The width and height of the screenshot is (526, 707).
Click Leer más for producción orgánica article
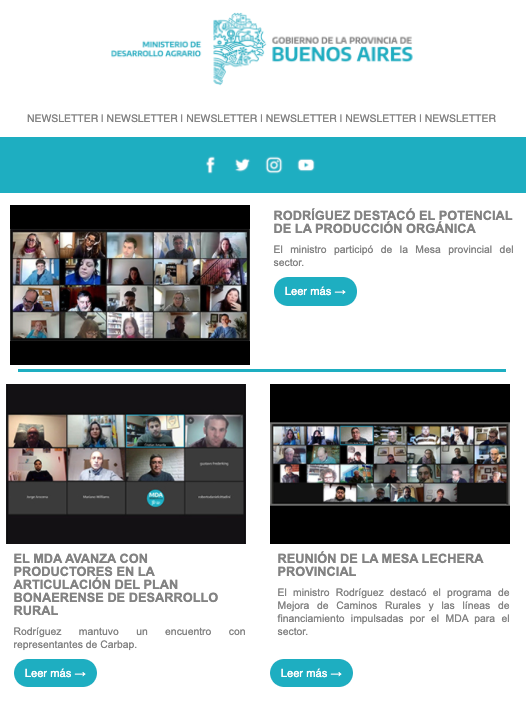(x=316, y=291)
